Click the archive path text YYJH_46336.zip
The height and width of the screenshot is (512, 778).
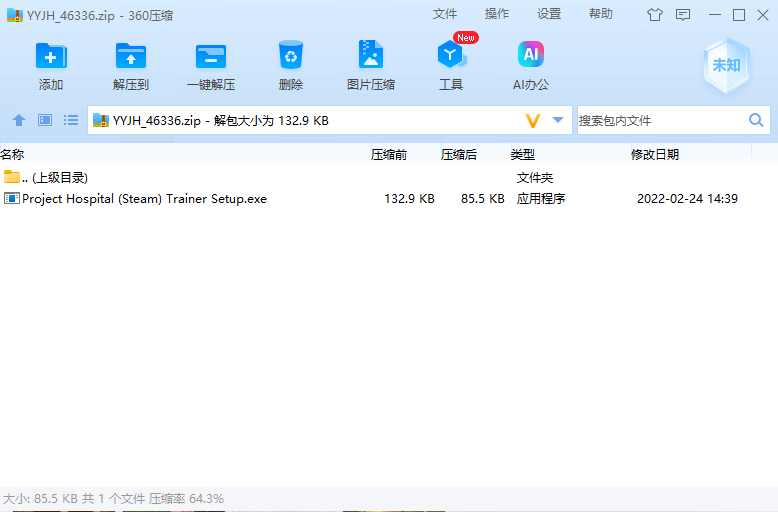pos(157,121)
